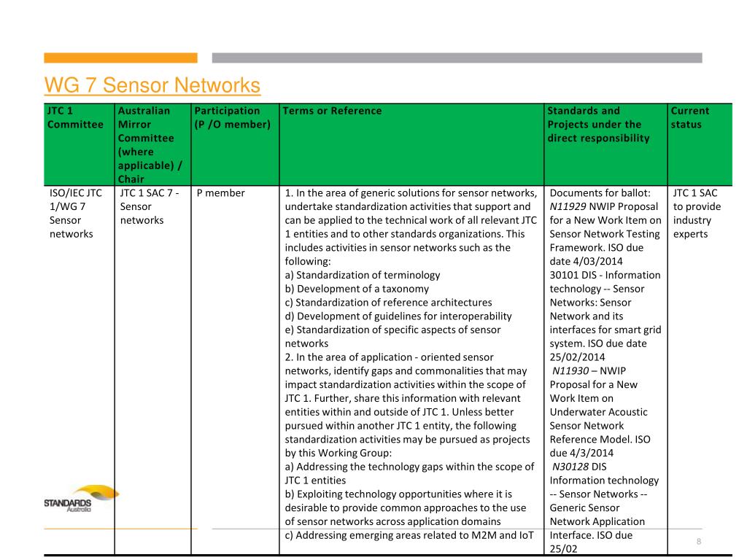Click the '25/02/2014' due date
The height and width of the screenshot is (560, 747).
pyautogui.click(x=577, y=357)
